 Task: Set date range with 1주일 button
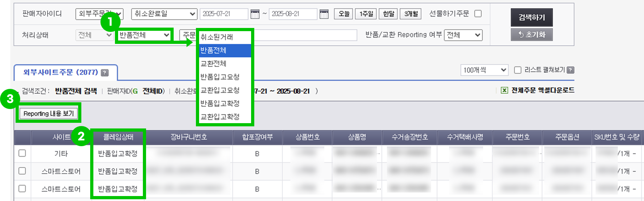click(x=366, y=14)
